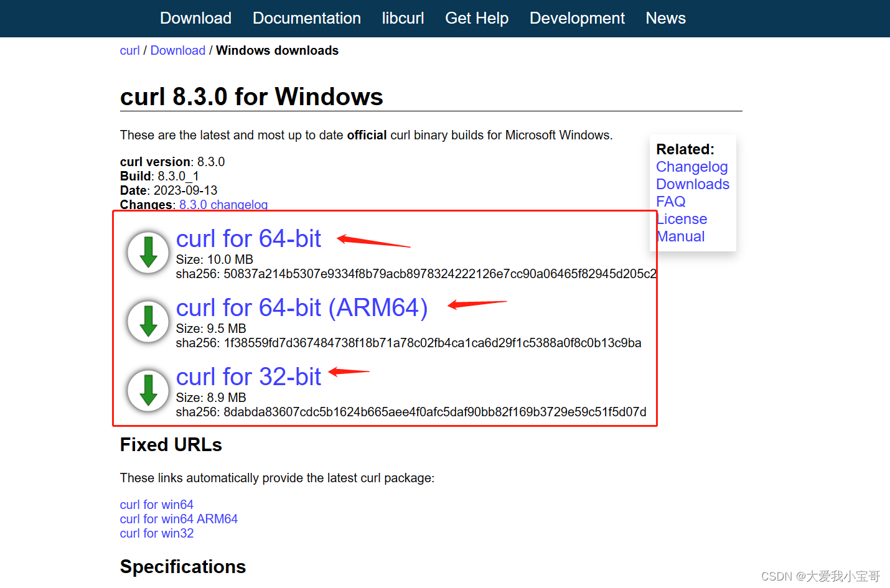Open FAQ in the Related box
Image resolution: width=890 pixels, height=588 pixels.
click(x=670, y=202)
